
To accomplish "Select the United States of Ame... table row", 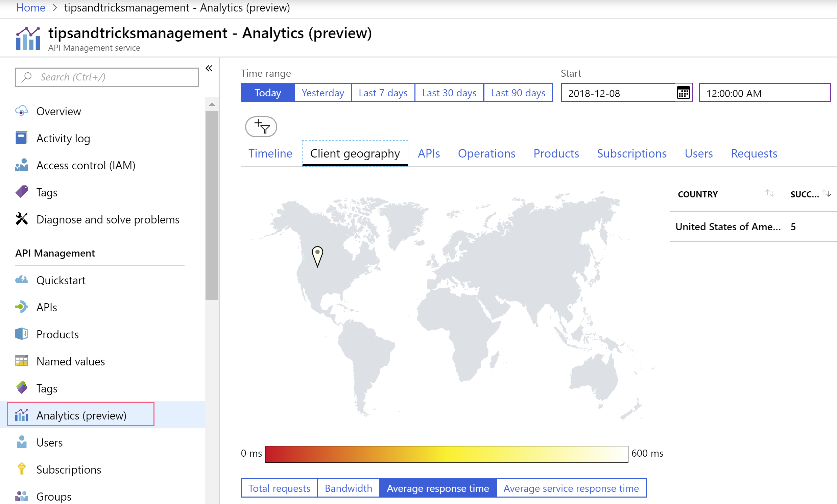I will pos(753,226).
